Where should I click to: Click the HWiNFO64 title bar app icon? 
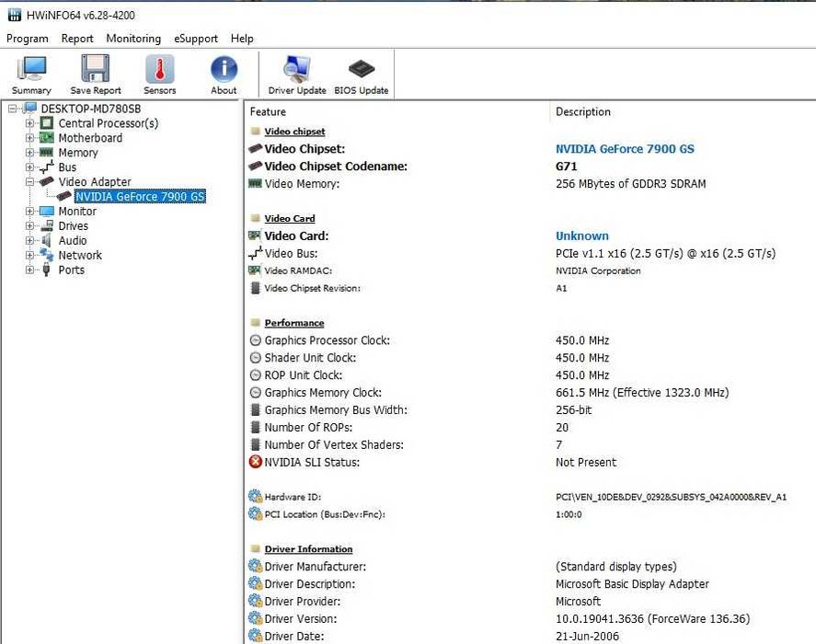click(15, 15)
